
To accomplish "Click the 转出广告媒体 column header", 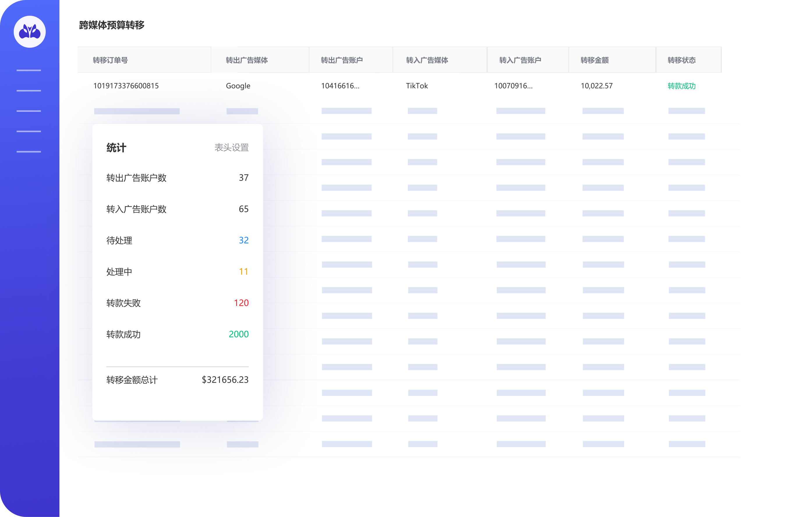I will point(247,60).
